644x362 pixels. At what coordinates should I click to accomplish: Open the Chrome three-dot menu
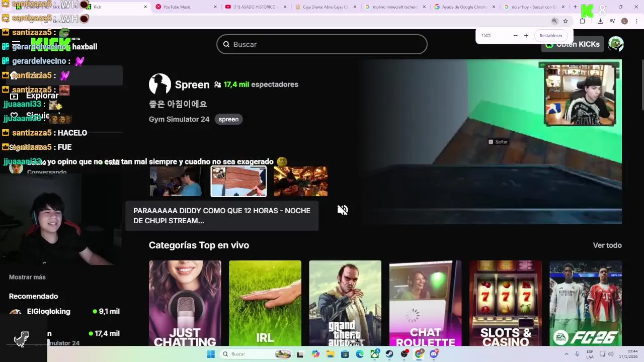coord(637,21)
